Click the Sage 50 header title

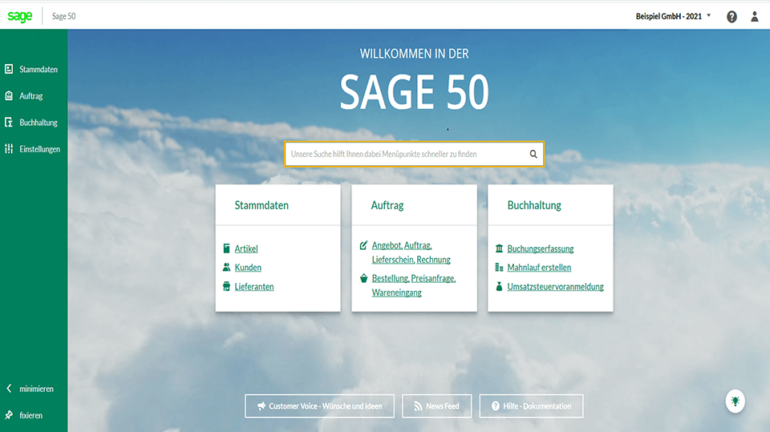64,16
